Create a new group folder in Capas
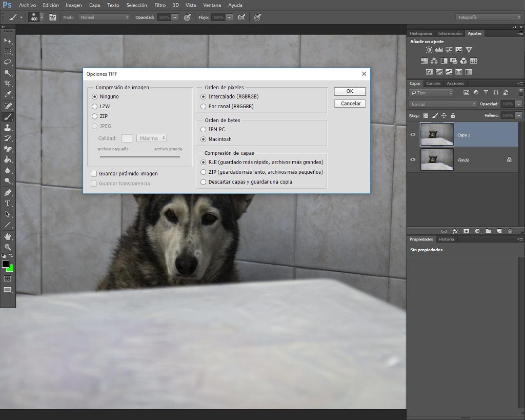525x420 pixels. pos(489,231)
